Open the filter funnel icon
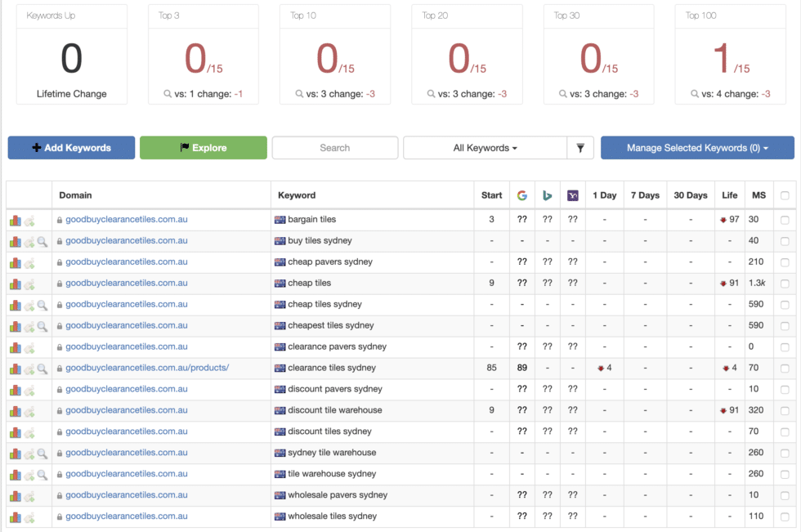Viewport: 801px width, 532px height. tap(580, 148)
